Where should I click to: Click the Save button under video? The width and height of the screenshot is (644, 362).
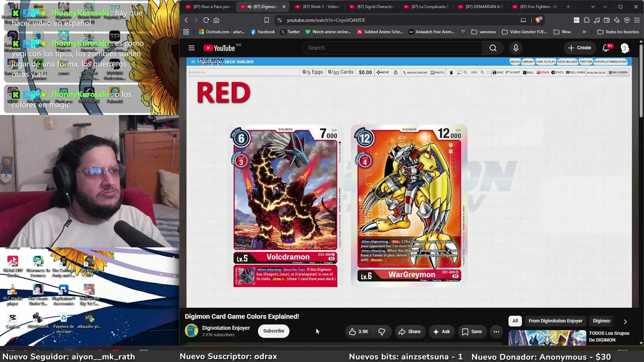[x=471, y=332]
